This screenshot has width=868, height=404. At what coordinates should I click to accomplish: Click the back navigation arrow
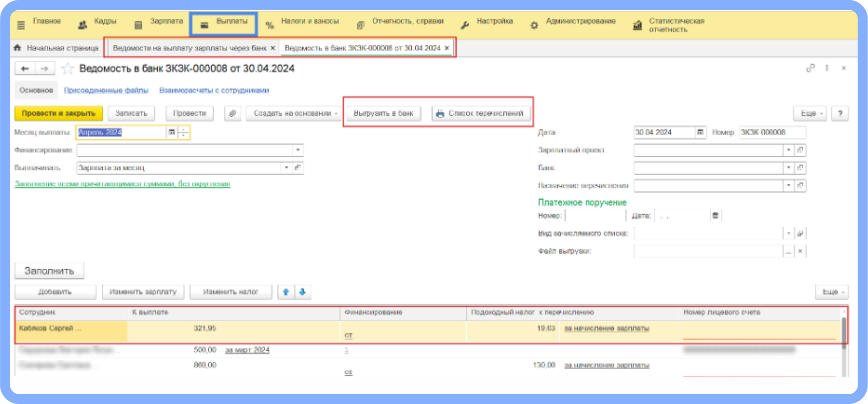click(x=25, y=69)
